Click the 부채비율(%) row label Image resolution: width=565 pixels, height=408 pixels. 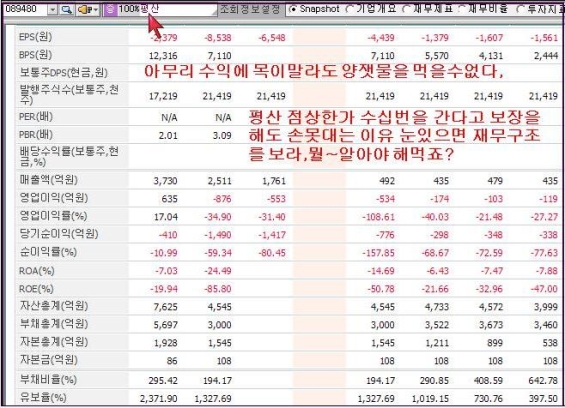48,379
